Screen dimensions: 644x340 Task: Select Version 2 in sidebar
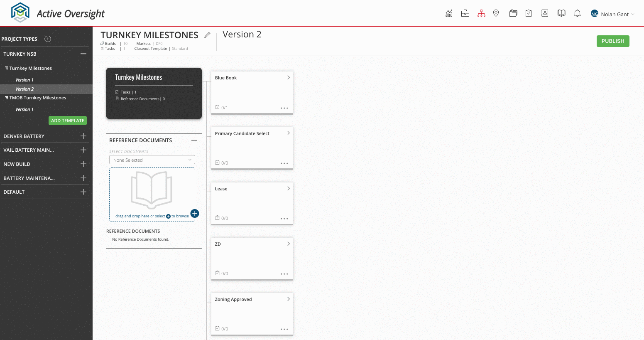[24, 89]
